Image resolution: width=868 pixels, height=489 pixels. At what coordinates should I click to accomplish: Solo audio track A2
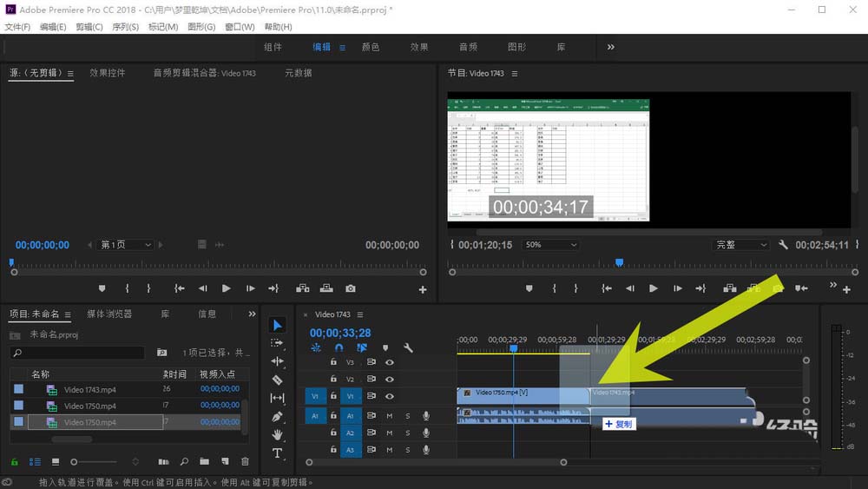pyautogui.click(x=408, y=433)
